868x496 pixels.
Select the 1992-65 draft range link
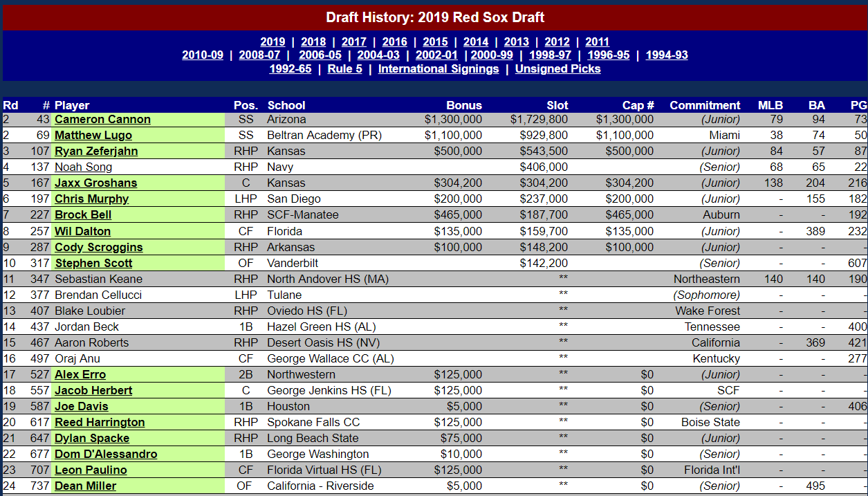click(290, 69)
